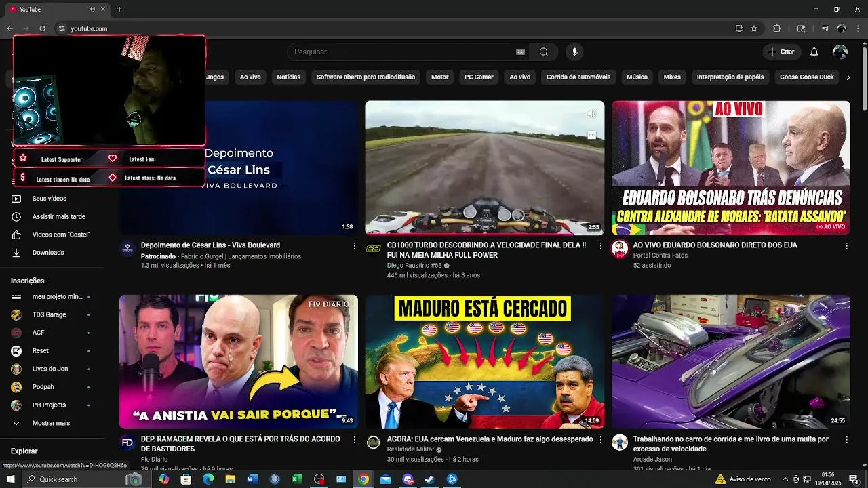This screenshot has width=868, height=488.
Task: Select the Notícias filter chip
Action: [288, 77]
